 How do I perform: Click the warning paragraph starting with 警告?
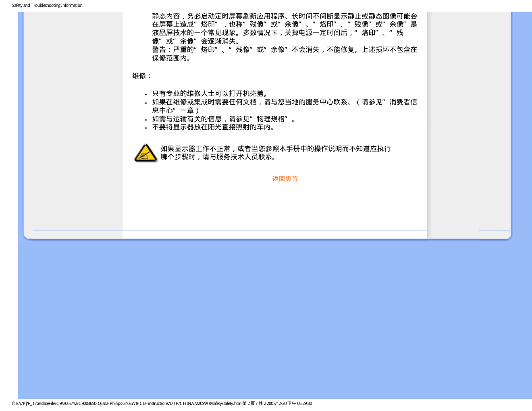pyautogui.click(x=285, y=54)
